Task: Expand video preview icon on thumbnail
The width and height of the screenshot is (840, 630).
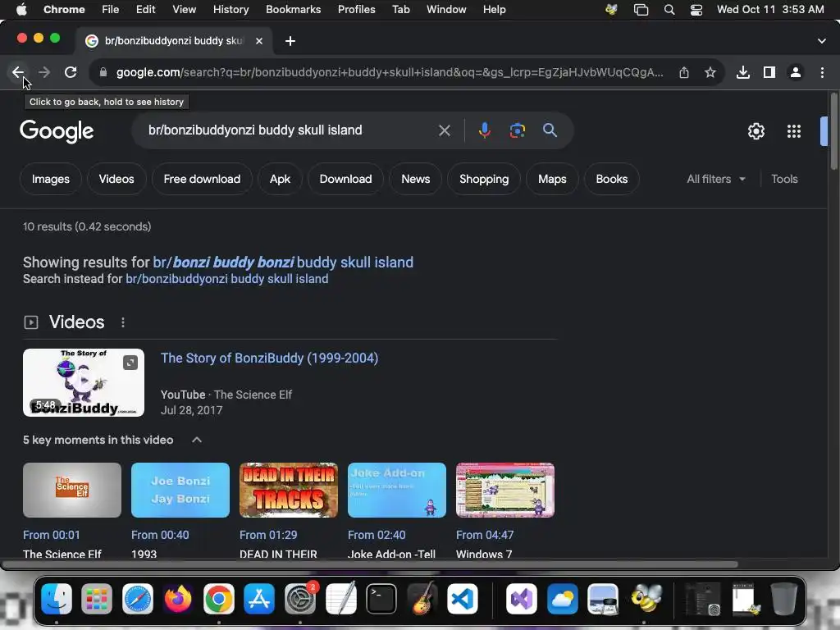Action: click(130, 363)
